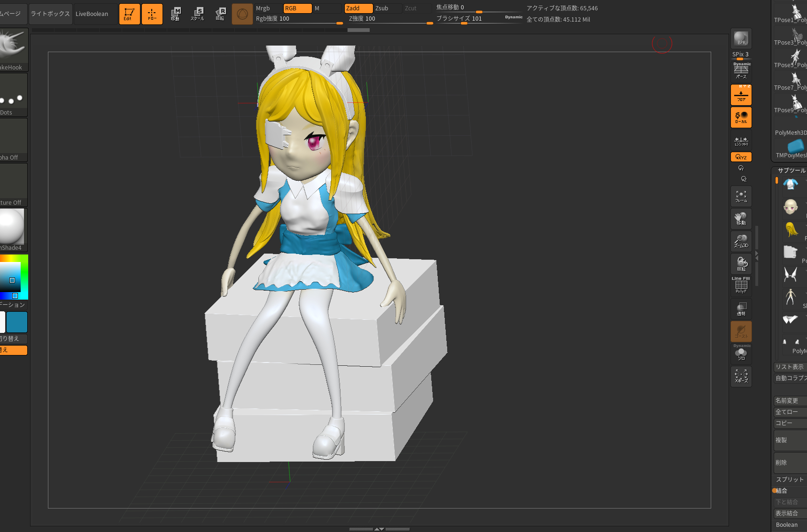Toggle Zcut mode
Viewport: 807px width, 532px height.
(417, 8)
